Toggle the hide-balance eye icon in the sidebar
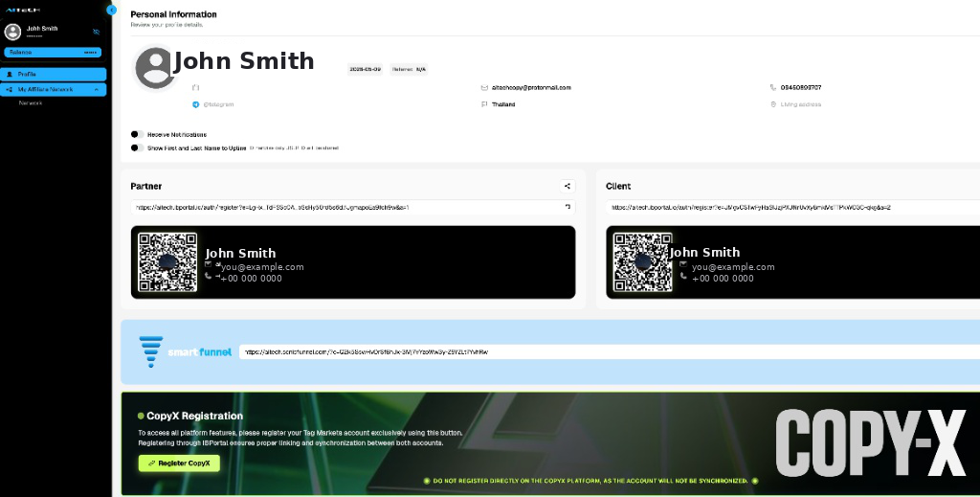Image resolution: width=980 pixels, height=497 pixels. tap(97, 32)
